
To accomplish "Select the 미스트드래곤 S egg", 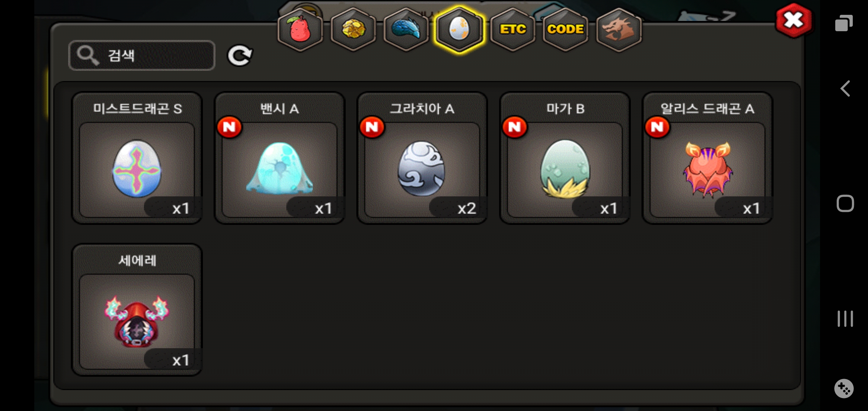I will point(137,158).
